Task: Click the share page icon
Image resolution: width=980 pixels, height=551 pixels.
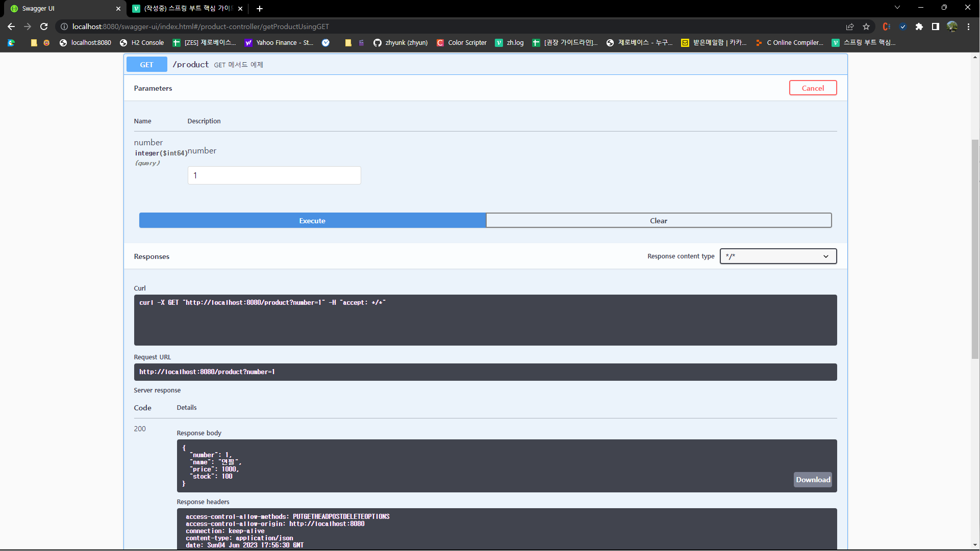Action: (x=850, y=27)
